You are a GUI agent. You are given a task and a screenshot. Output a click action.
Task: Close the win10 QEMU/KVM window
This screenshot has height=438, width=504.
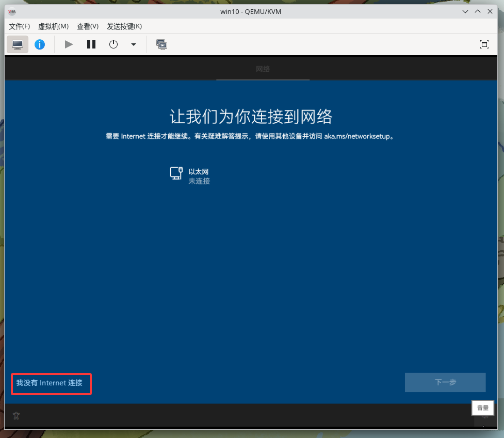click(490, 11)
